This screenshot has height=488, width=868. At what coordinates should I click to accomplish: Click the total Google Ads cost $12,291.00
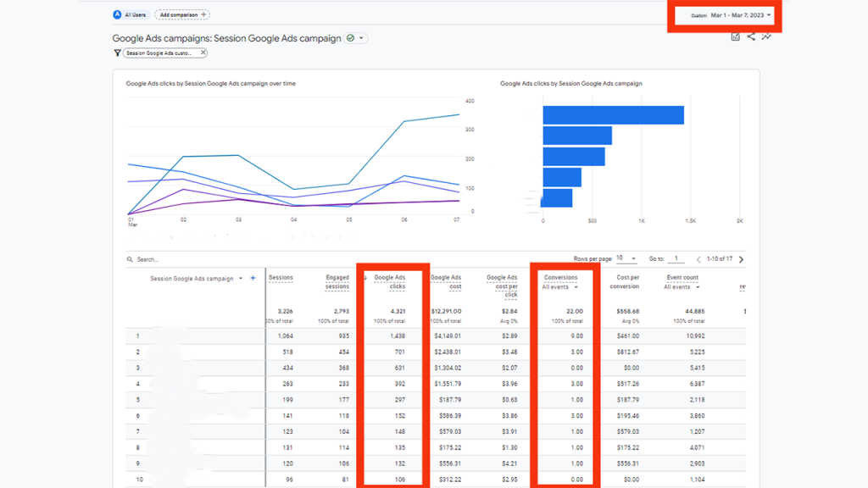[x=446, y=312]
